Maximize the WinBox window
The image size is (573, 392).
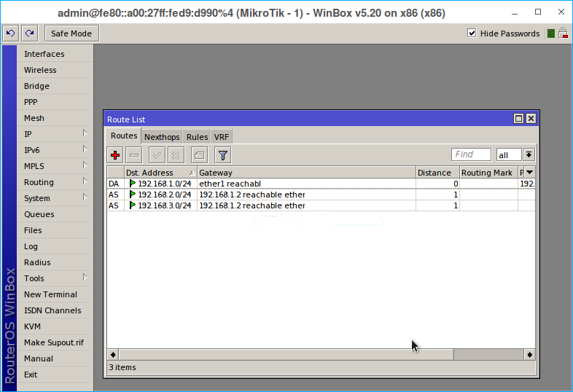[x=538, y=12]
